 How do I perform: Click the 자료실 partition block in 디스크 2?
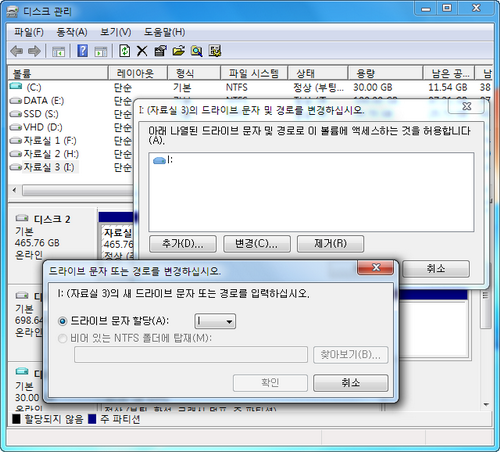pyautogui.click(x=117, y=242)
